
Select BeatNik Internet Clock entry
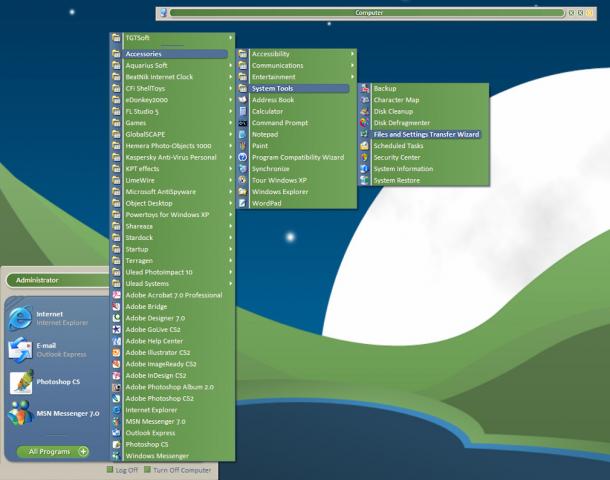(x=172, y=77)
